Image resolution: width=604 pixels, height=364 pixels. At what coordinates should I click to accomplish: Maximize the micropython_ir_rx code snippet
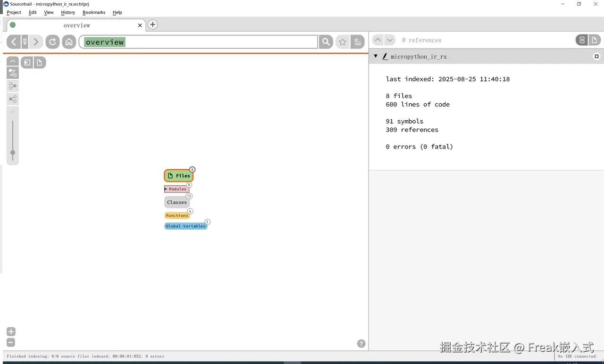pyautogui.click(x=596, y=56)
